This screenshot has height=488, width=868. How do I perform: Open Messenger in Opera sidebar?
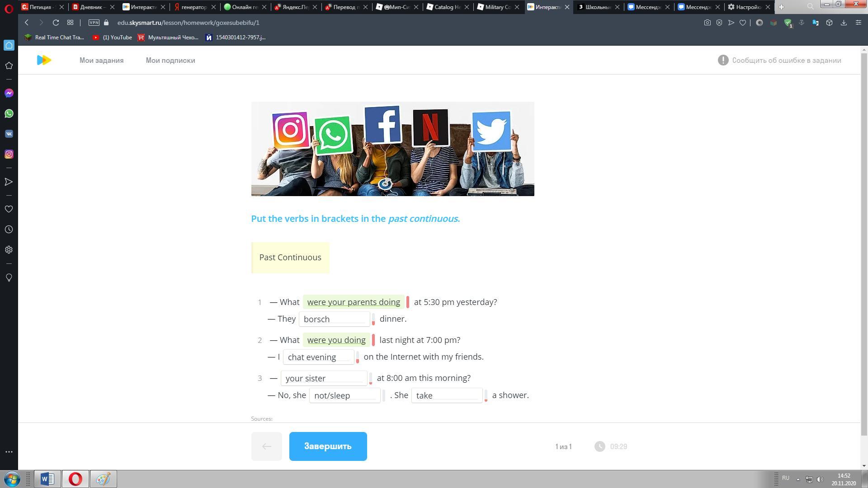(9, 93)
